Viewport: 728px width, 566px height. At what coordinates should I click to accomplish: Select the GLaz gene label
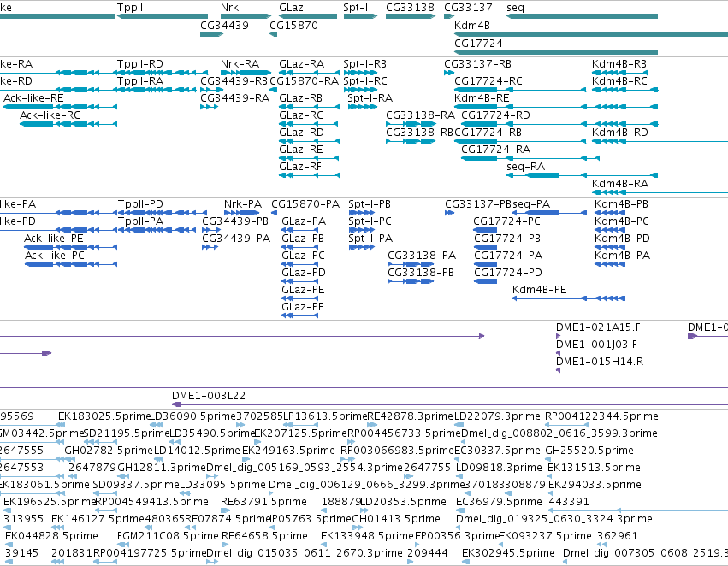click(x=291, y=8)
